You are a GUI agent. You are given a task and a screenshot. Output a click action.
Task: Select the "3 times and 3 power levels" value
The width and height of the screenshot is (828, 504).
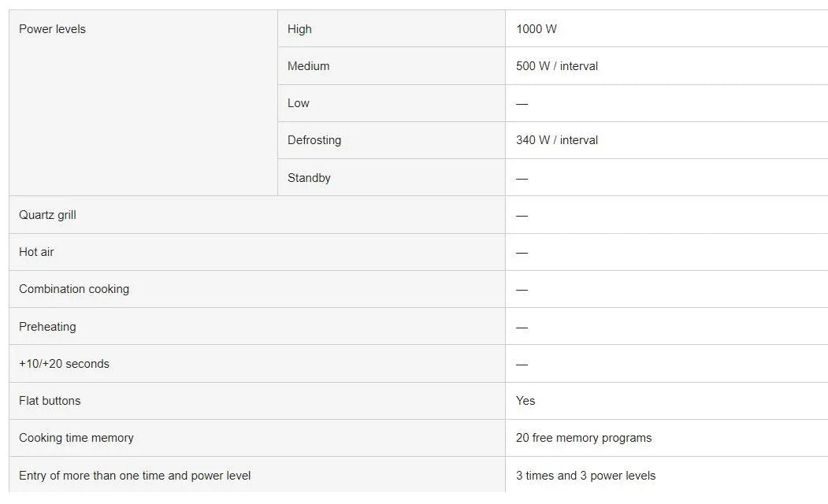tap(585, 476)
